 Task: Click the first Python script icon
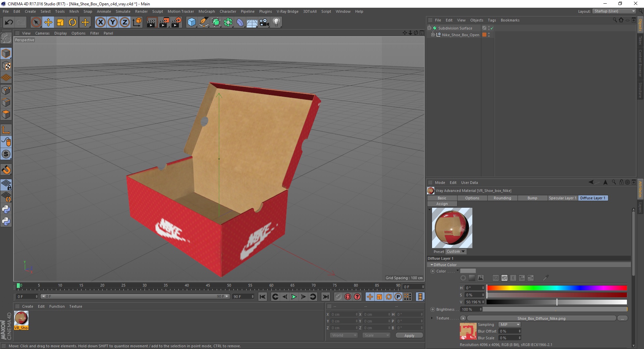pyautogui.click(x=6, y=209)
